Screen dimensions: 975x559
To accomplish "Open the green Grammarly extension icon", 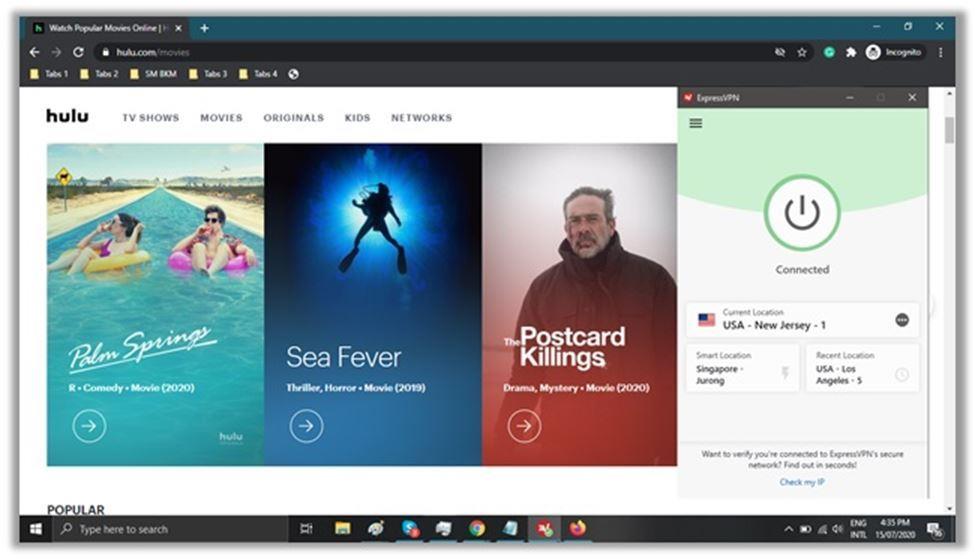I will coord(829,52).
